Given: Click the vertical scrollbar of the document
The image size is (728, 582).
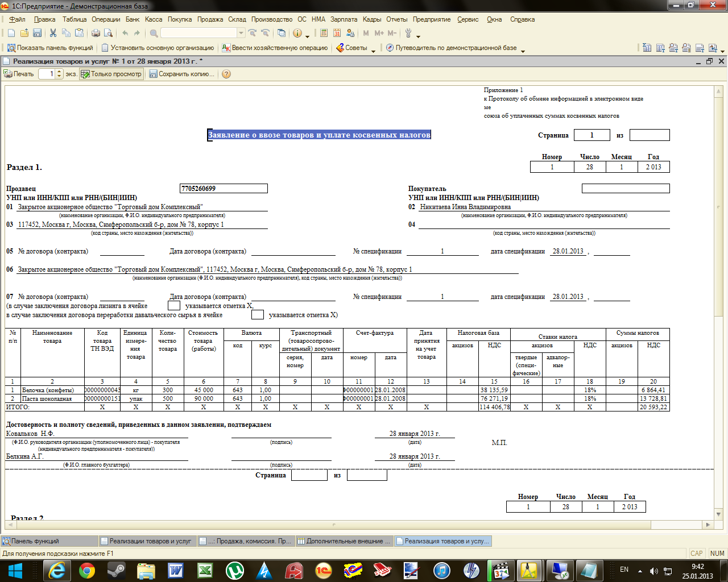Looking at the screenshot, I should [719, 302].
